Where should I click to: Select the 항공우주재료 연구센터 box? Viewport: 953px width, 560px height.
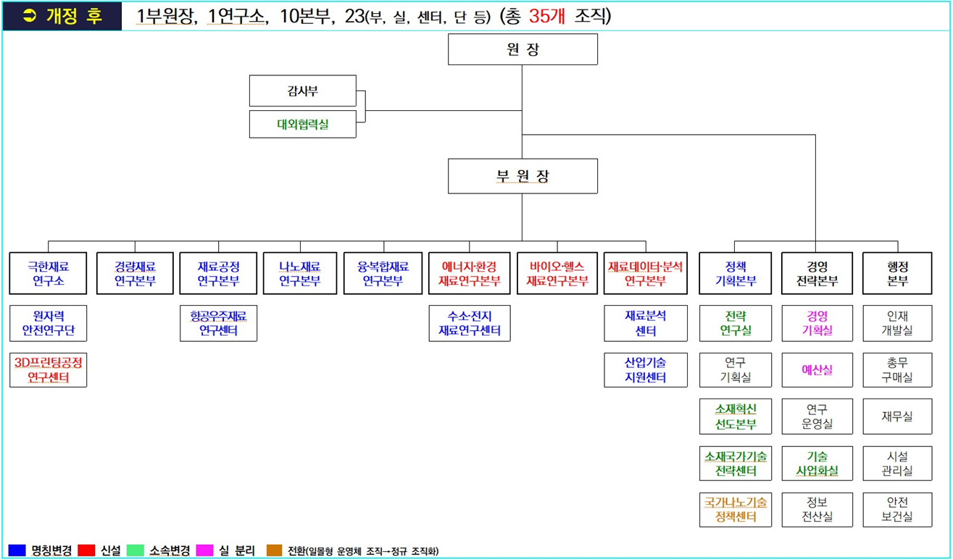click(x=219, y=323)
